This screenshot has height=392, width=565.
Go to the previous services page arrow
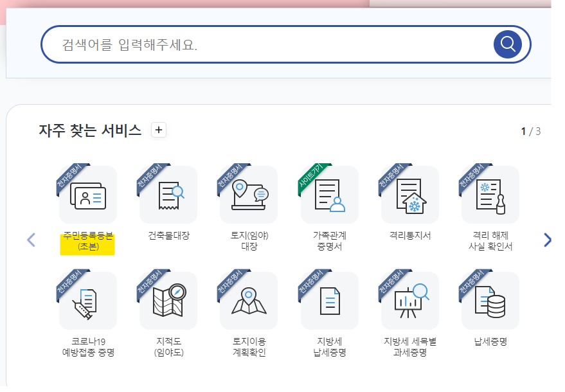pos(31,240)
